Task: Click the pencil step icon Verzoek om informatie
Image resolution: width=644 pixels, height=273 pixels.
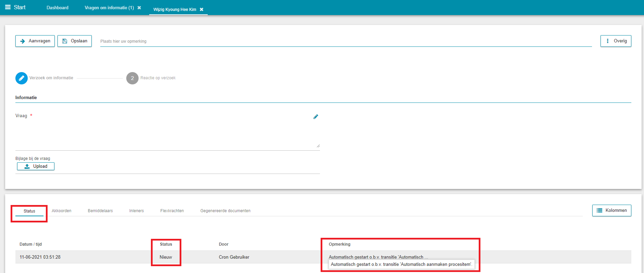Action: pyautogui.click(x=22, y=78)
